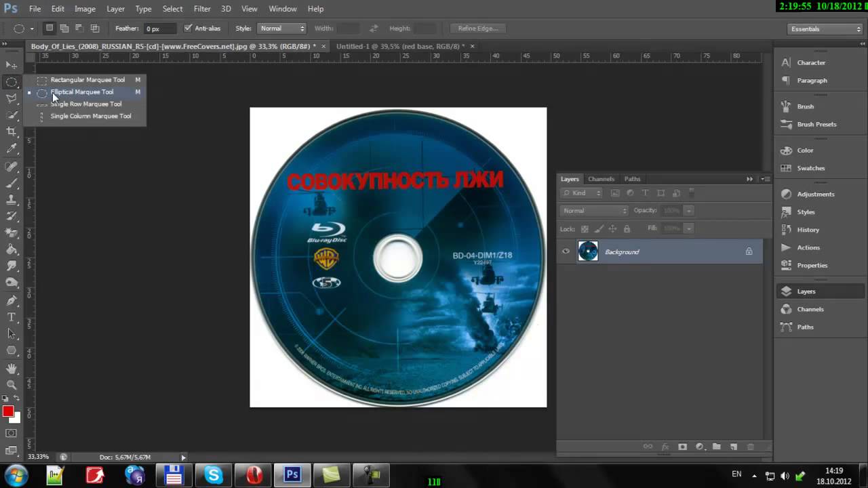
Task: Select the Zoom tool
Action: click(x=12, y=385)
